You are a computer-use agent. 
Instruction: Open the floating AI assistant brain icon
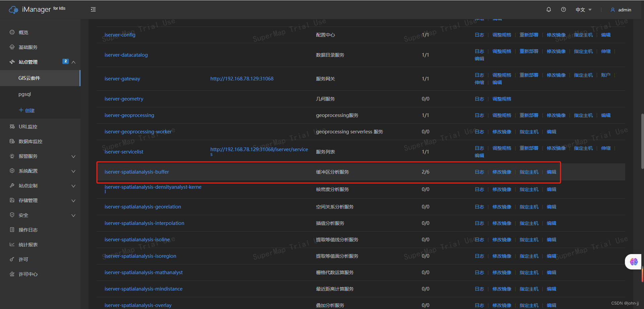[x=634, y=262]
